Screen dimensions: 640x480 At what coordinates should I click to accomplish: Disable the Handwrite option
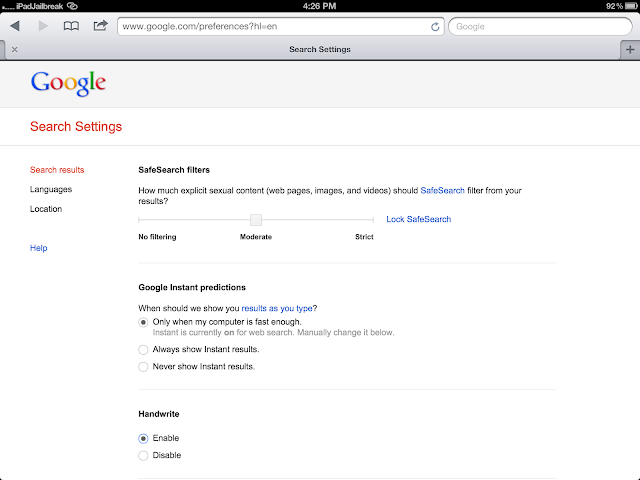click(143, 455)
